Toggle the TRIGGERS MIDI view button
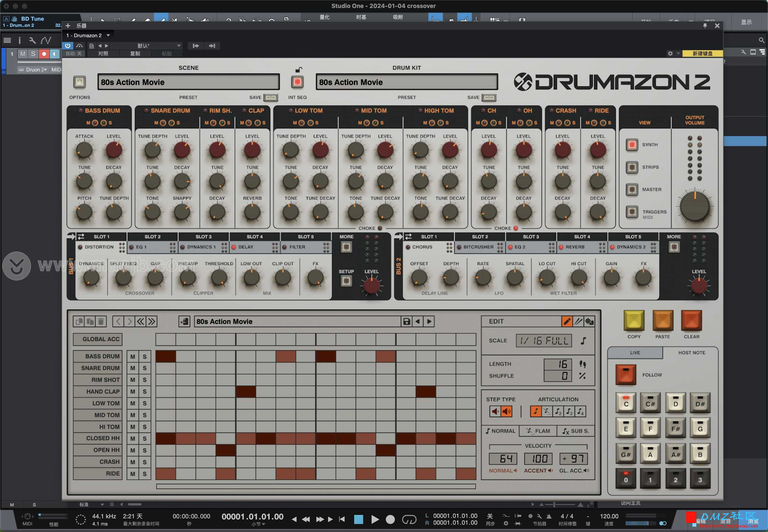The height and width of the screenshot is (532, 768). point(632,211)
